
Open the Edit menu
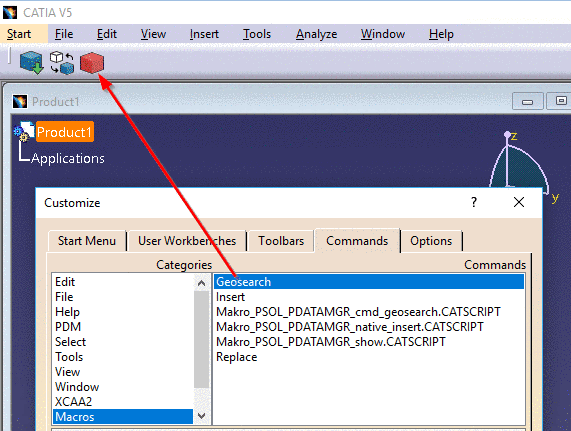point(107,34)
